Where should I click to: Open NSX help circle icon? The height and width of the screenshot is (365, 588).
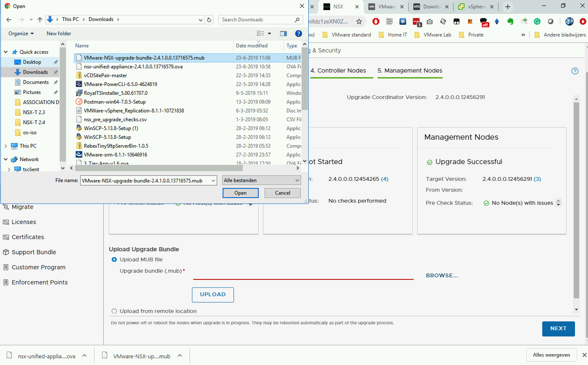click(575, 71)
